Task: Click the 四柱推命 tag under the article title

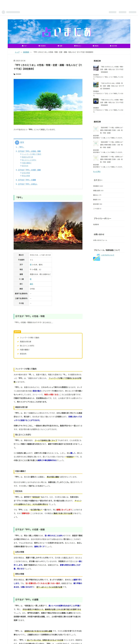Action: (18, 74)
